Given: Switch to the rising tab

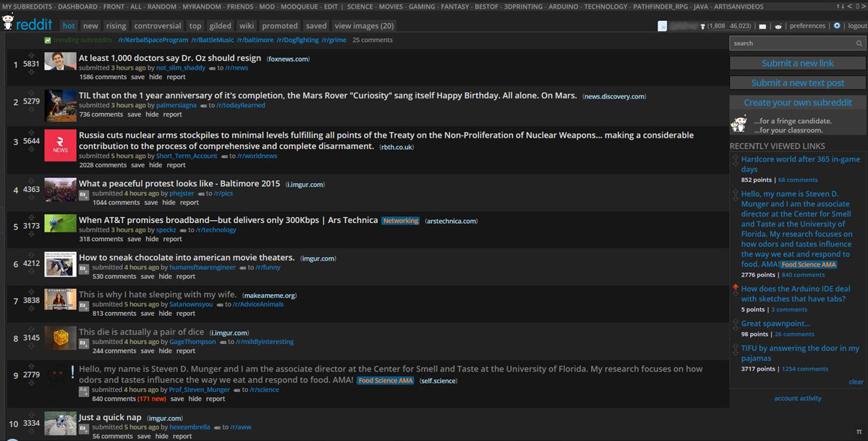Looking at the screenshot, I should (116, 26).
